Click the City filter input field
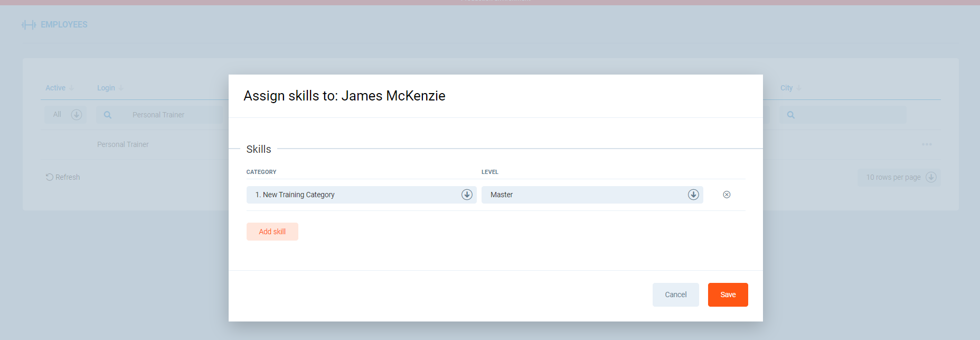The image size is (980, 340). [850, 115]
